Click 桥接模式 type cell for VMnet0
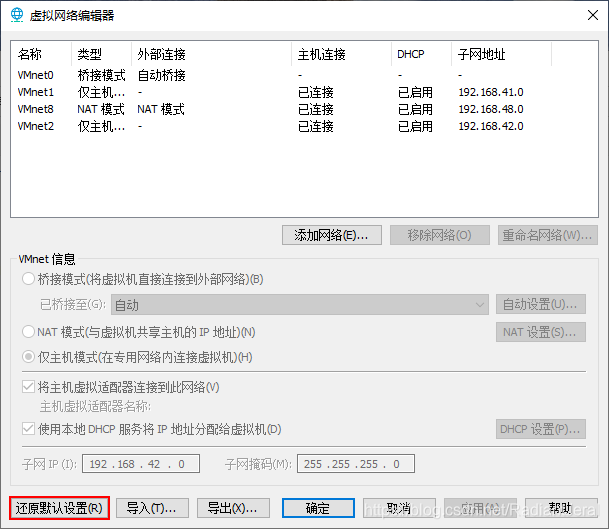Screen dimensions: 609x529 (101, 75)
